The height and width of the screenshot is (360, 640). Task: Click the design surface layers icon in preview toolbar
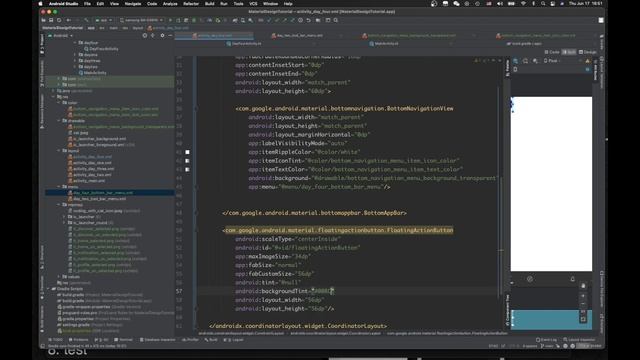pyautogui.click(x=516, y=61)
